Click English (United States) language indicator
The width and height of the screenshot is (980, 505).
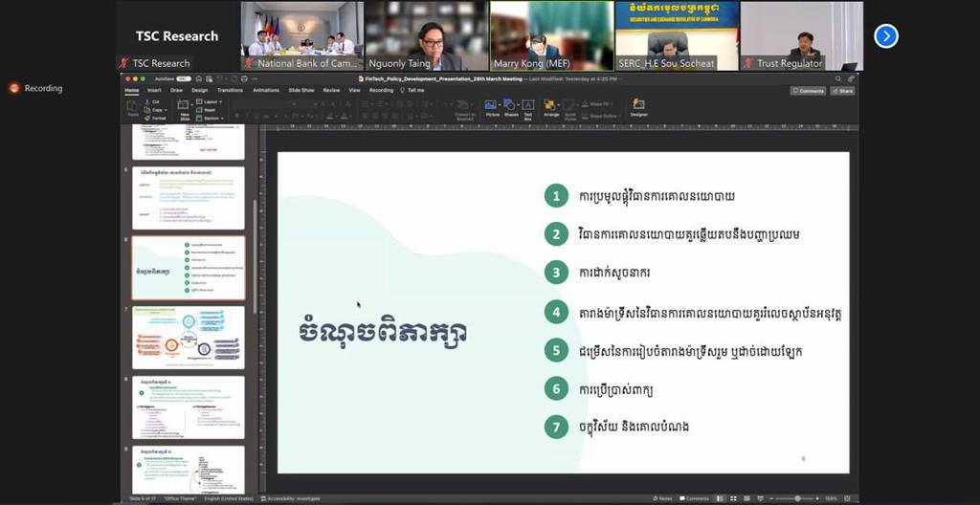(x=228, y=498)
